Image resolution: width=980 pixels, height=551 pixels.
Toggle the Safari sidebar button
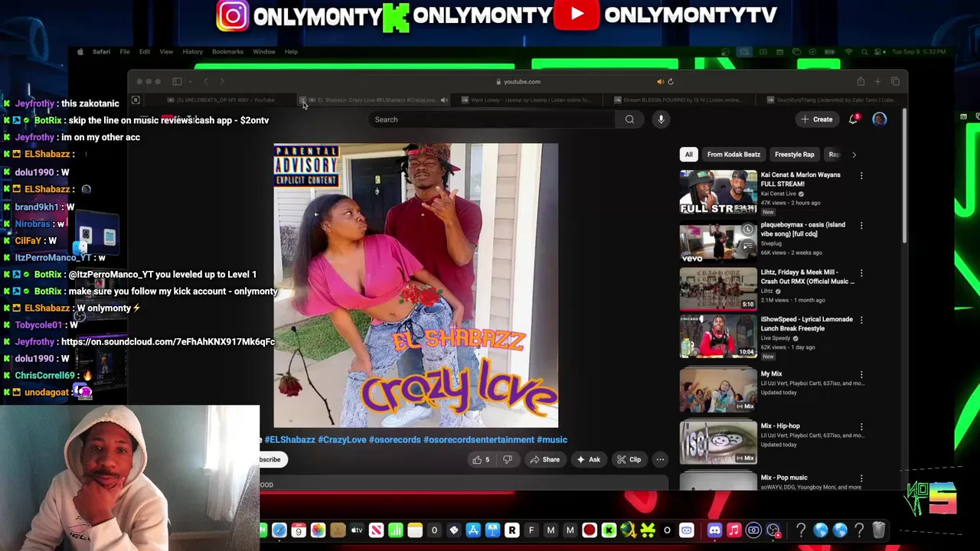(x=177, y=81)
